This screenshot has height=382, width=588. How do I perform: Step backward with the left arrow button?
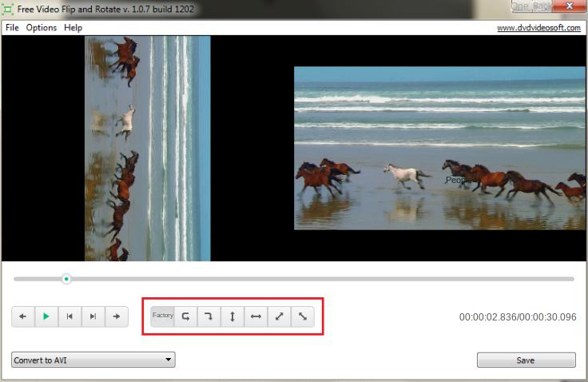(22, 316)
